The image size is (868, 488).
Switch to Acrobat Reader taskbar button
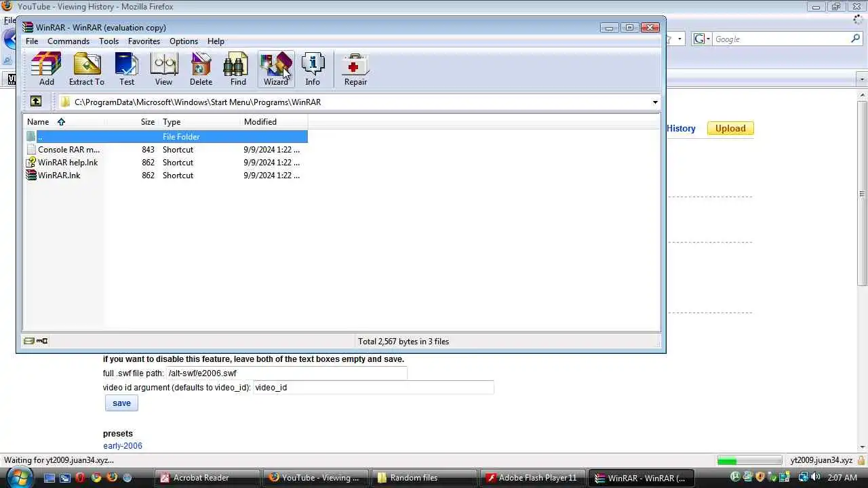pos(208,478)
